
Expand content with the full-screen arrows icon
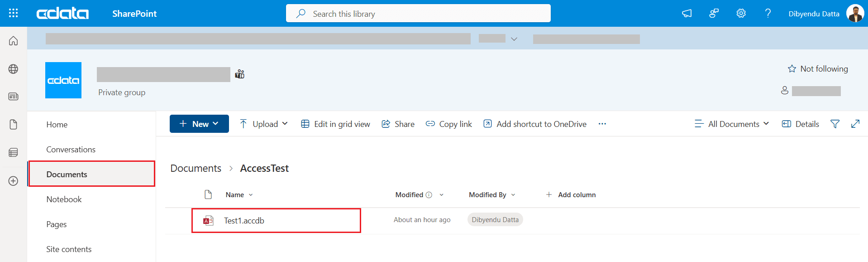[x=855, y=124]
